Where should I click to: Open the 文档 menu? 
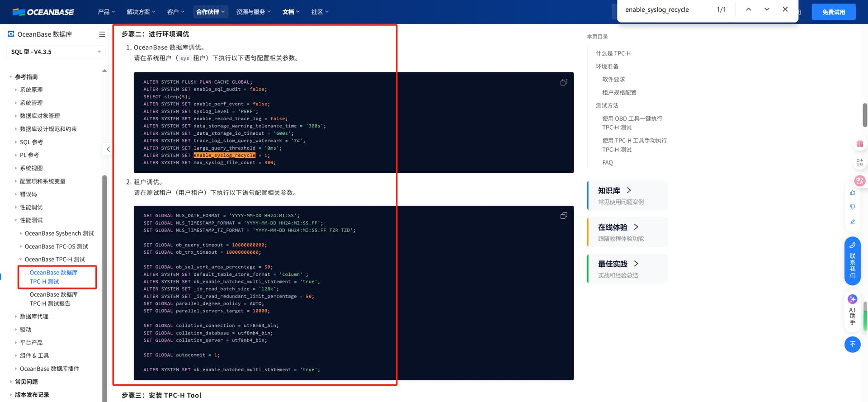(291, 12)
